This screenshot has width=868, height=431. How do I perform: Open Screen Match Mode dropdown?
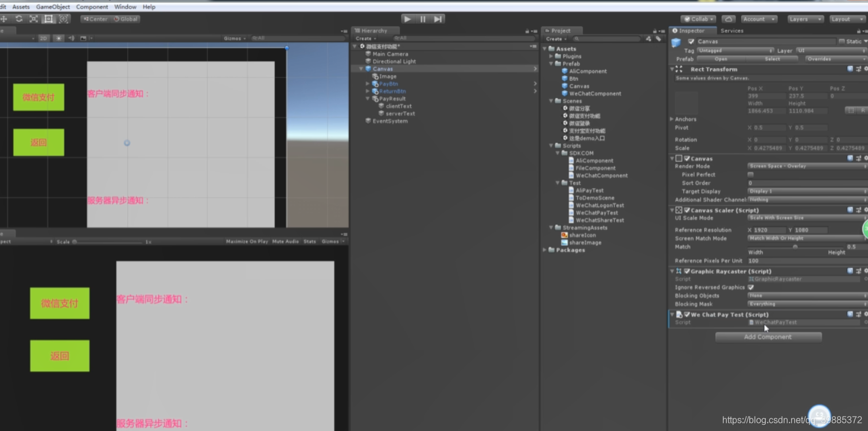807,238
